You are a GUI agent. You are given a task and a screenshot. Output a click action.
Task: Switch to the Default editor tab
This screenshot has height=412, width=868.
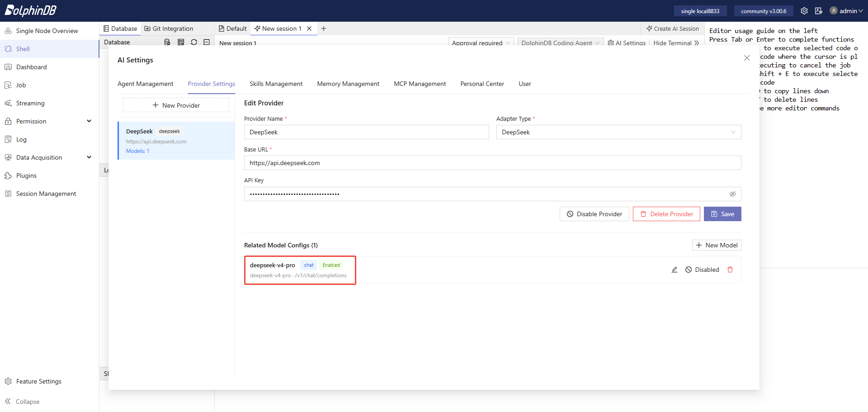pyautogui.click(x=233, y=28)
